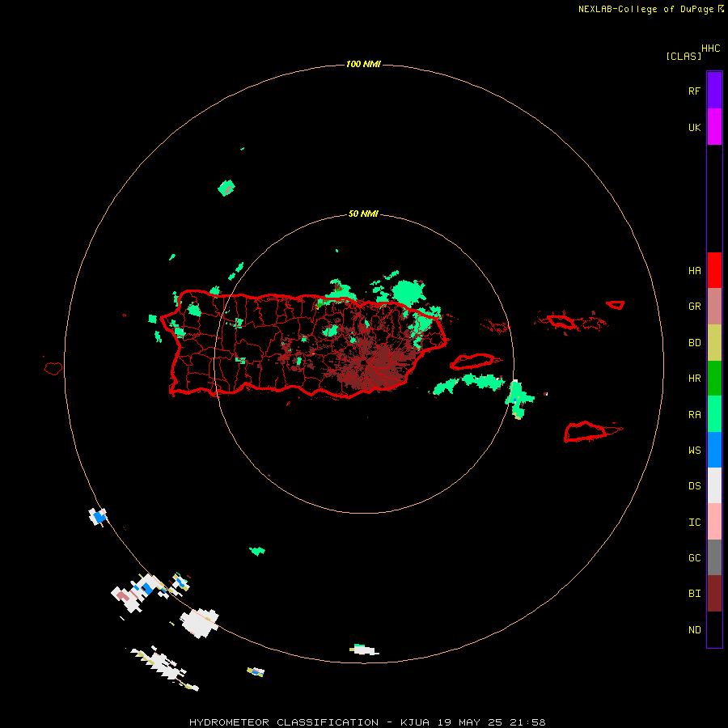Click the ND black legend swatch
The width and height of the screenshot is (728, 728).
(x=714, y=629)
